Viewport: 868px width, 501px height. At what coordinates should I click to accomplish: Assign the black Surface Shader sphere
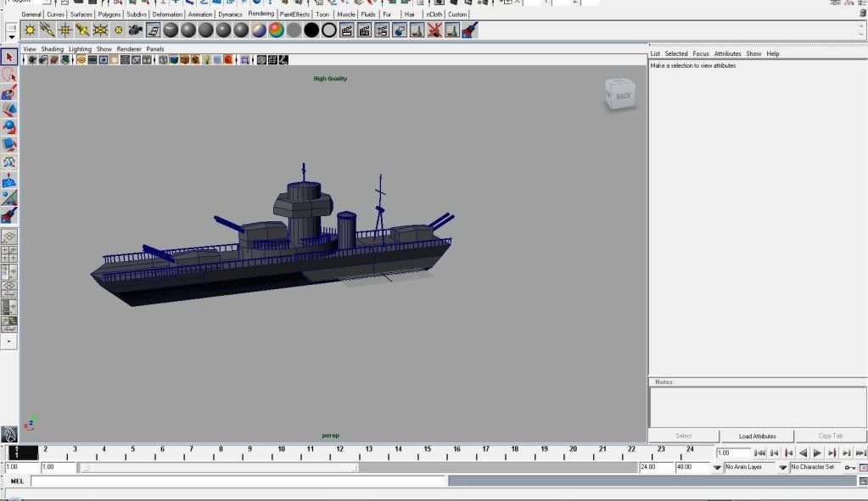311,30
